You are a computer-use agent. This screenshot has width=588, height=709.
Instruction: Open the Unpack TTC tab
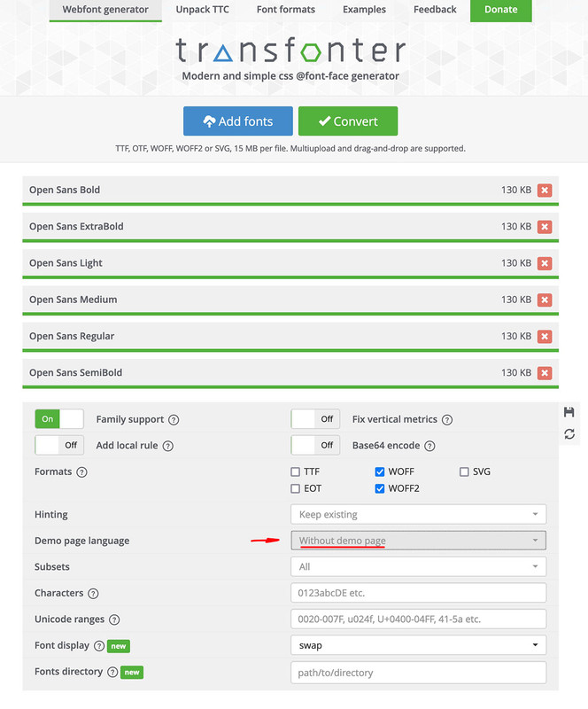(x=203, y=10)
